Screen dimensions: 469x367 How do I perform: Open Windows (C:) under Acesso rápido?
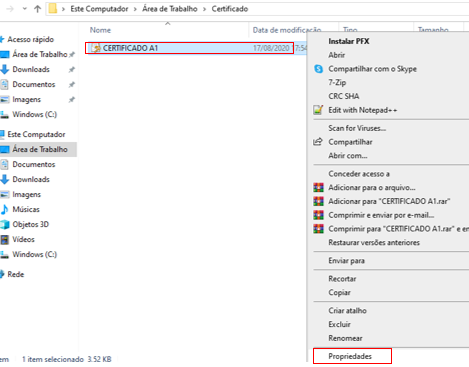(35, 114)
